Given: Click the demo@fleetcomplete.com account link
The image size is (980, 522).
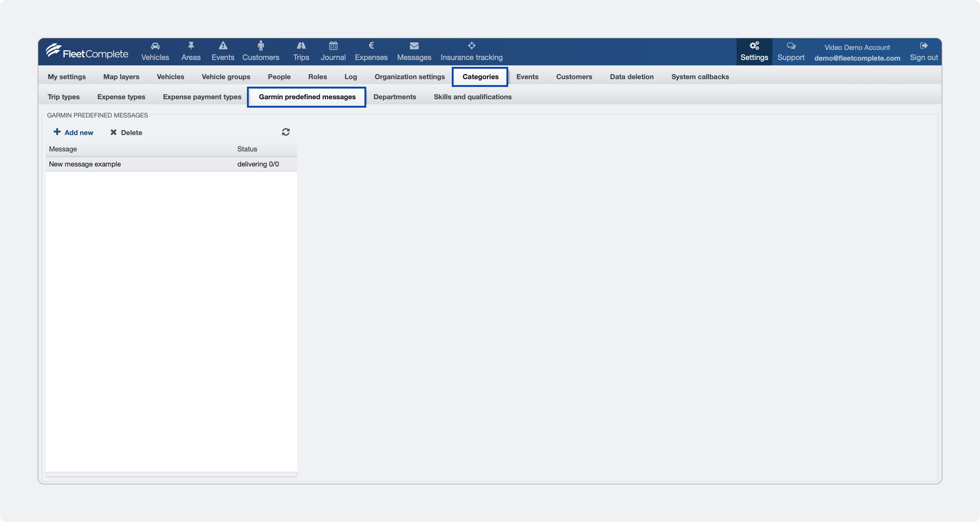Looking at the screenshot, I should (857, 58).
